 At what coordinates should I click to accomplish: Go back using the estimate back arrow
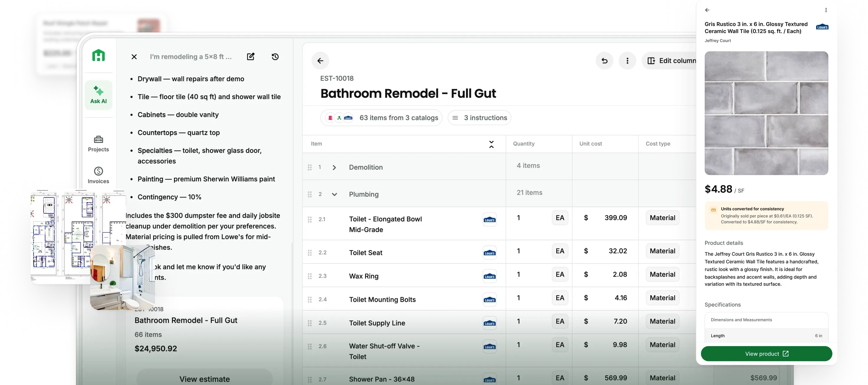pyautogui.click(x=320, y=61)
